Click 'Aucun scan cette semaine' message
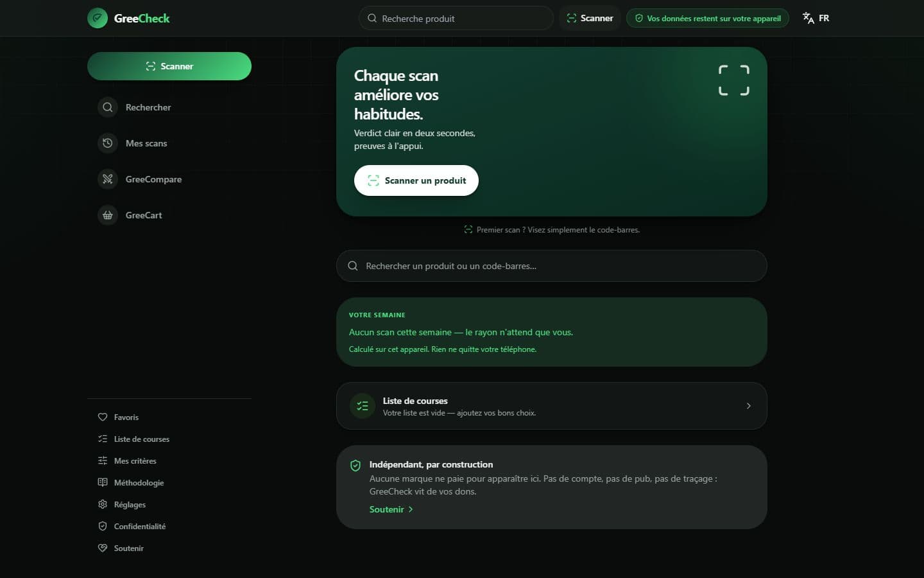 461,332
